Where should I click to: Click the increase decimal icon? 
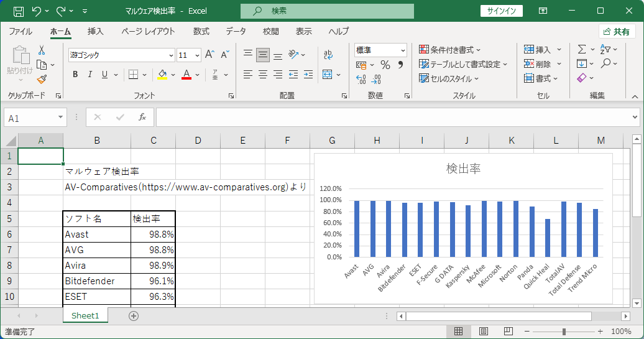[361, 79]
